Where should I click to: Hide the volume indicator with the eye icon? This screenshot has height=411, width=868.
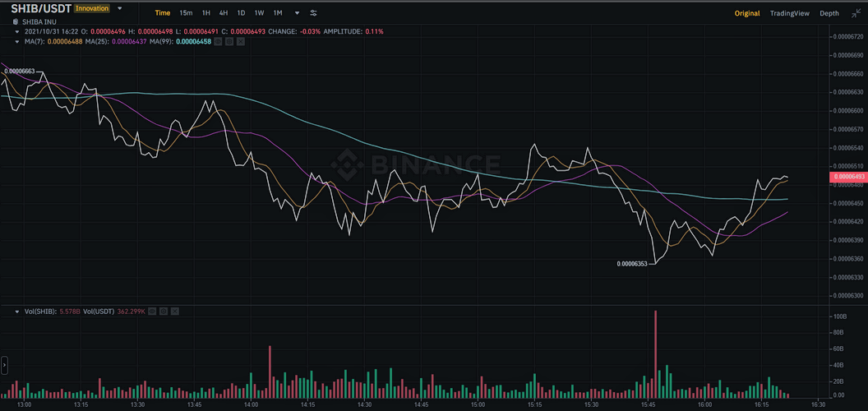pyautogui.click(x=152, y=312)
